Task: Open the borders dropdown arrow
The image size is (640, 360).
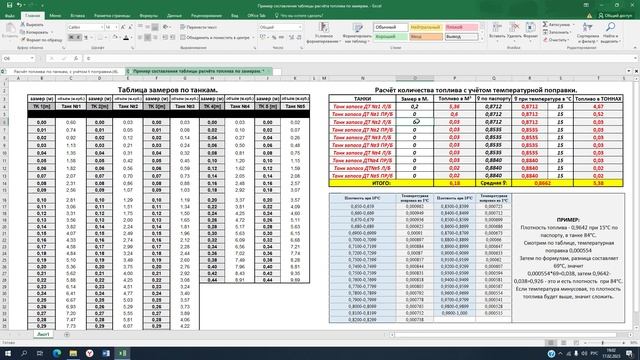Action: [x=106, y=38]
